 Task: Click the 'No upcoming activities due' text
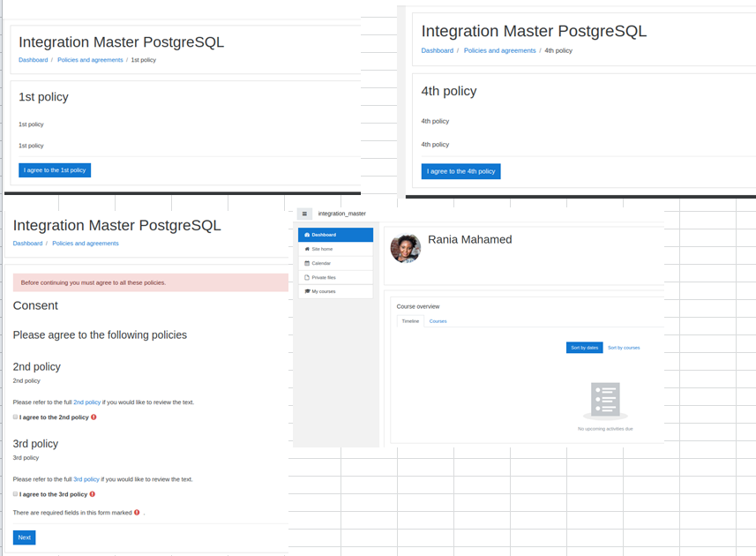pyautogui.click(x=605, y=429)
